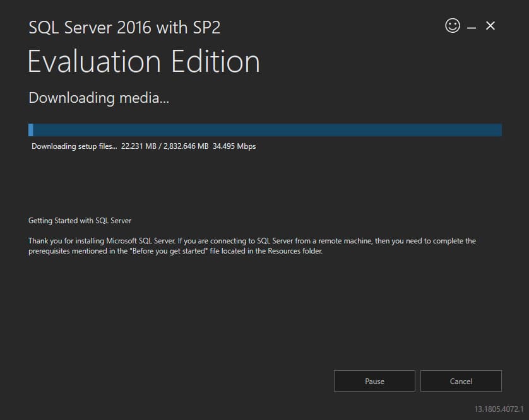
Task: Click the version number 13.1805.4072.1
Action: 495,409
